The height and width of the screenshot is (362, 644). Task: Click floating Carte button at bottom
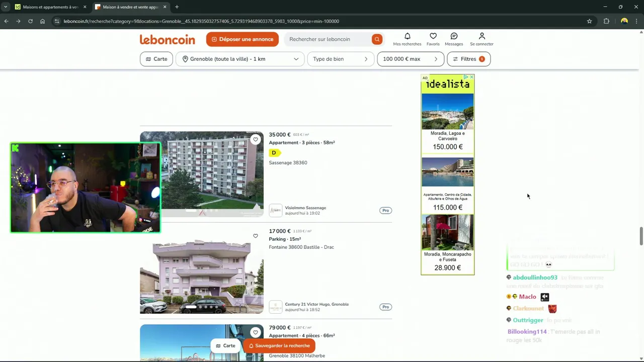226,345
